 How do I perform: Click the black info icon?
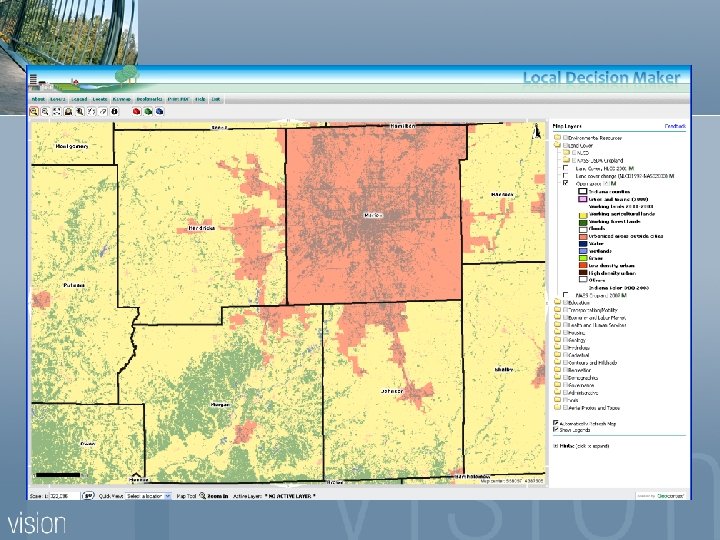coord(114,111)
